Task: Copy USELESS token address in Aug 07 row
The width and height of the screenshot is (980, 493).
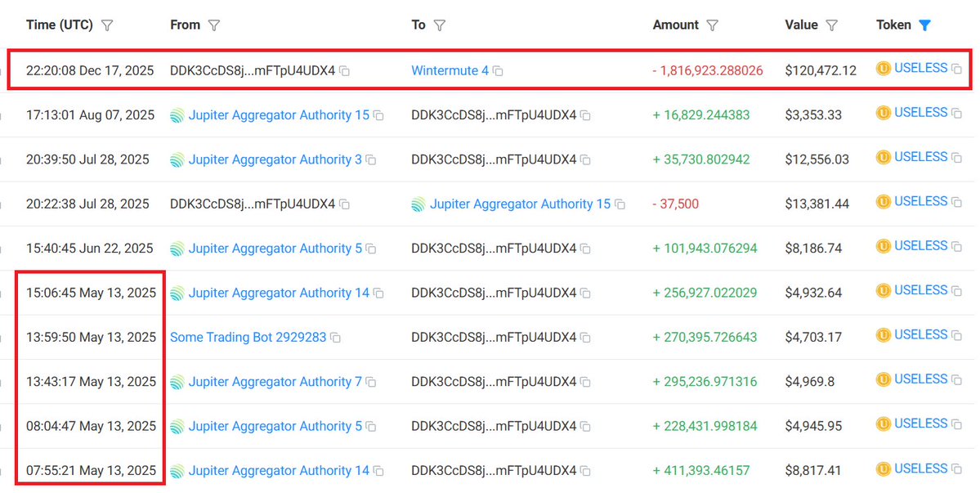Action: tap(956, 113)
